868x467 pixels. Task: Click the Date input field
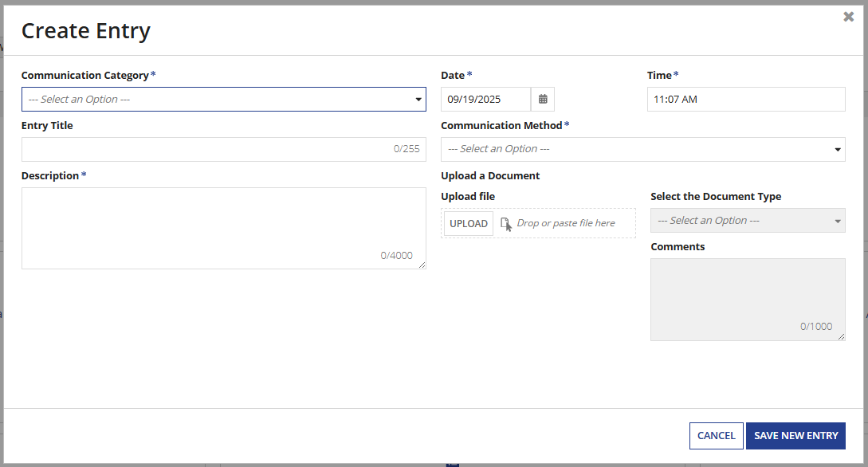click(x=485, y=99)
